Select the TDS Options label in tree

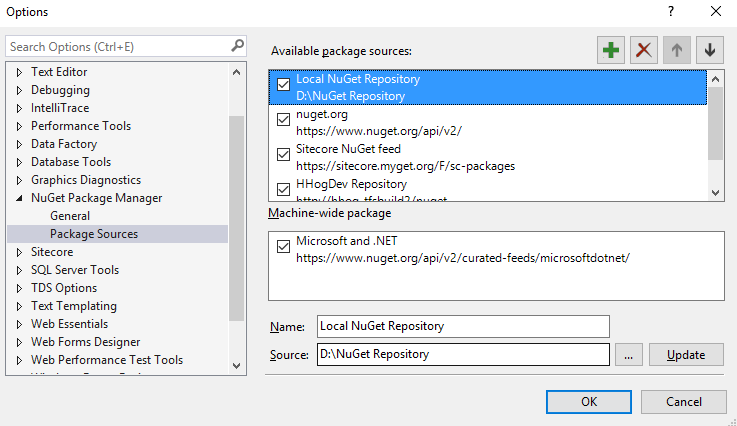[x=64, y=288]
